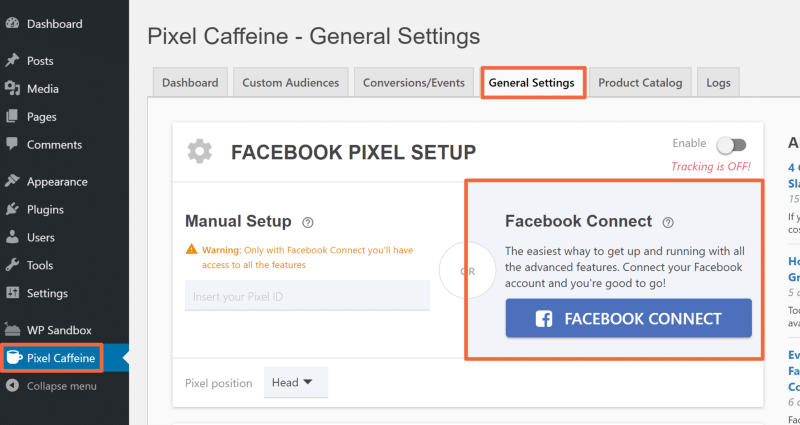Image resolution: width=800 pixels, height=425 pixels.
Task: Click the Dashboard gauge icon in sidebar
Action: tap(12, 23)
